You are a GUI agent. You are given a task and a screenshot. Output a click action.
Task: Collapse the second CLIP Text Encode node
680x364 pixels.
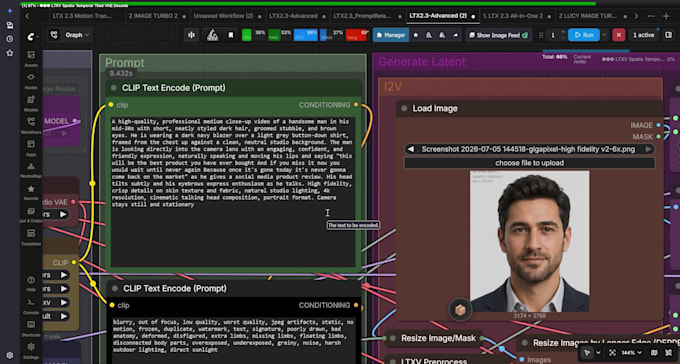click(115, 289)
